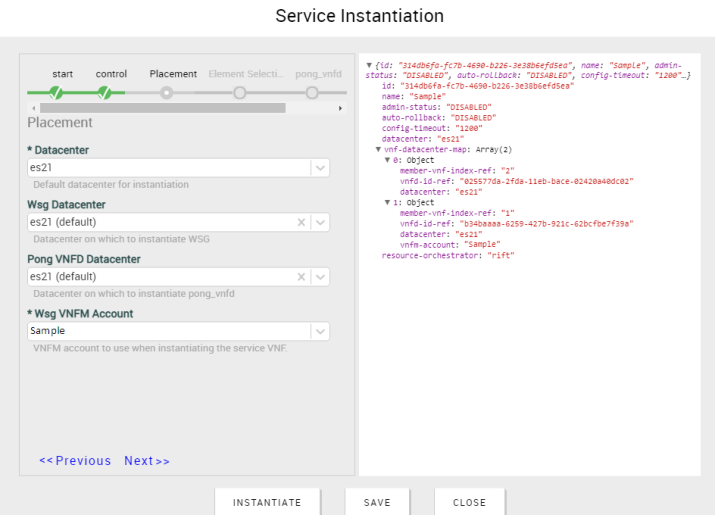This screenshot has width=715, height=515.
Task: Click the completed start step checkmark
Action: tap(56, 93)
